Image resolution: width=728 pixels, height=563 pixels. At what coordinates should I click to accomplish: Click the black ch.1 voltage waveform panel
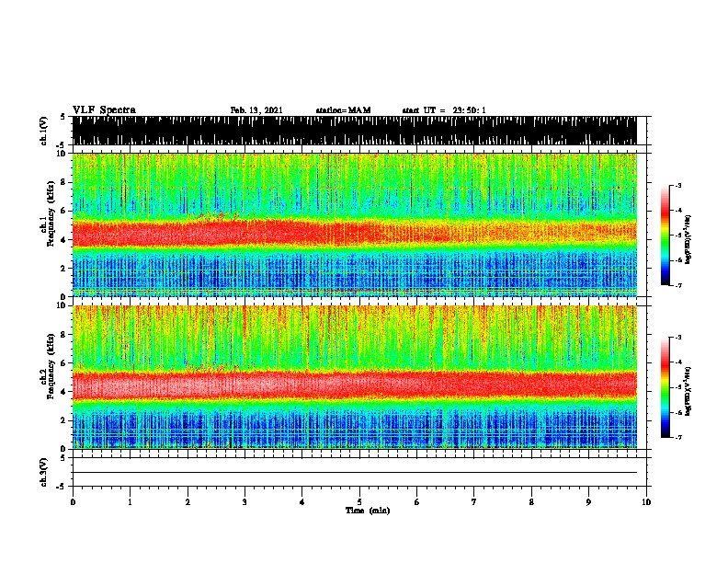(x=354, y=131)
